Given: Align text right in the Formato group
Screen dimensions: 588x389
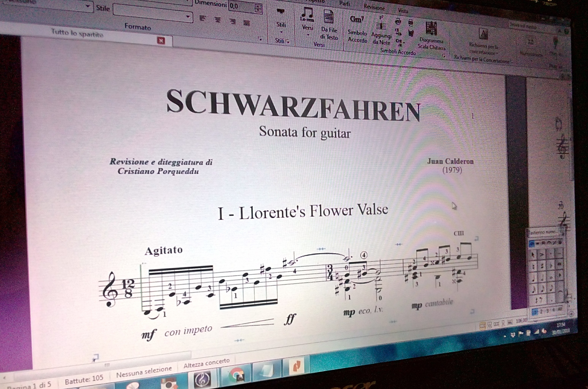Looking at the screenshot, I should tap(232, 21).
